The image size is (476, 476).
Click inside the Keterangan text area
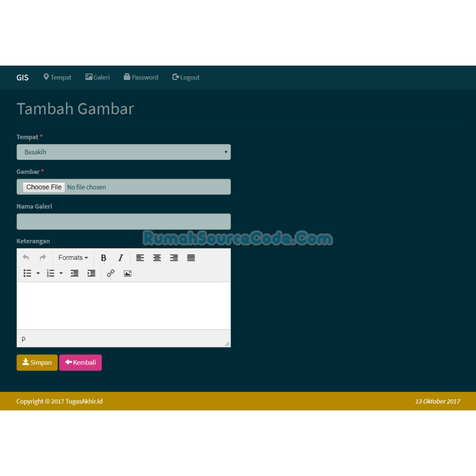coord(124,306)
